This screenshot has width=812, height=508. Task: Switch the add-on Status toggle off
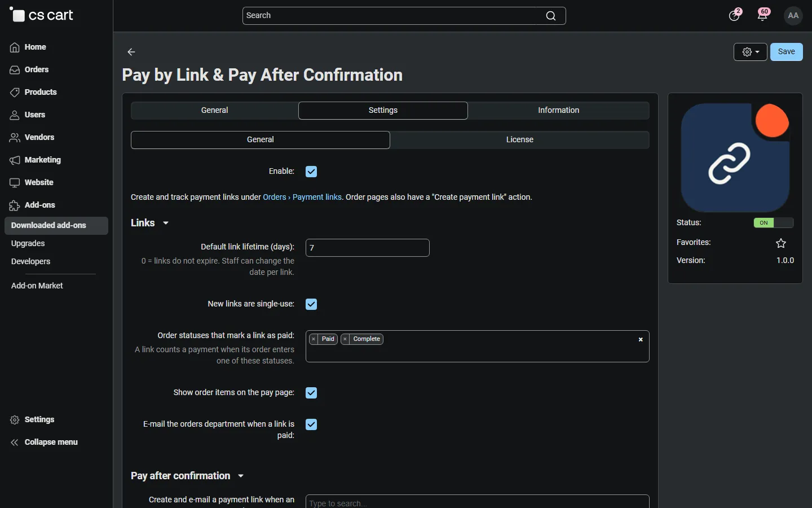[x=774, y=223]
